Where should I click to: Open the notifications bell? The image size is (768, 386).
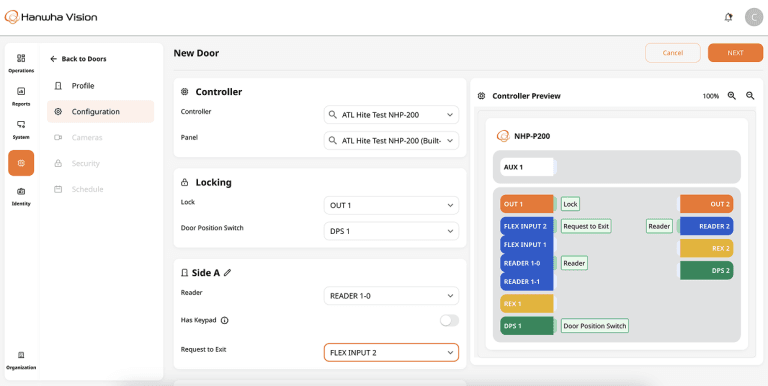(x=728, y=18)
